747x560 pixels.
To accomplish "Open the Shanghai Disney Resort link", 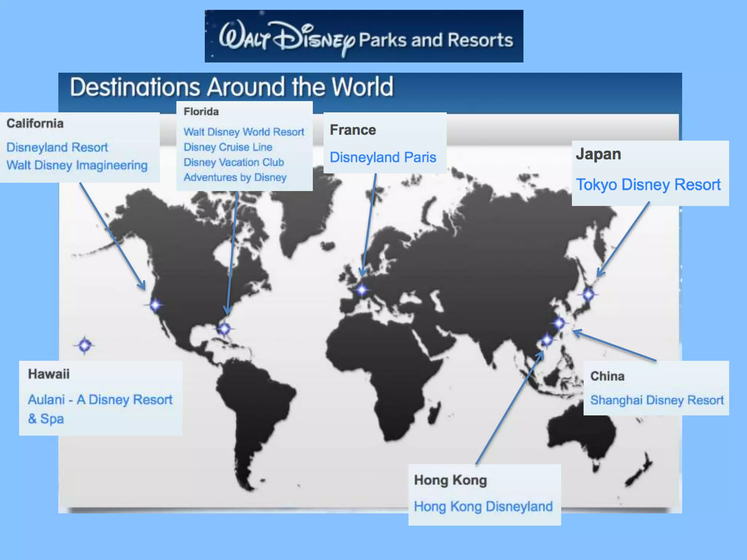I will pos(657,400).
